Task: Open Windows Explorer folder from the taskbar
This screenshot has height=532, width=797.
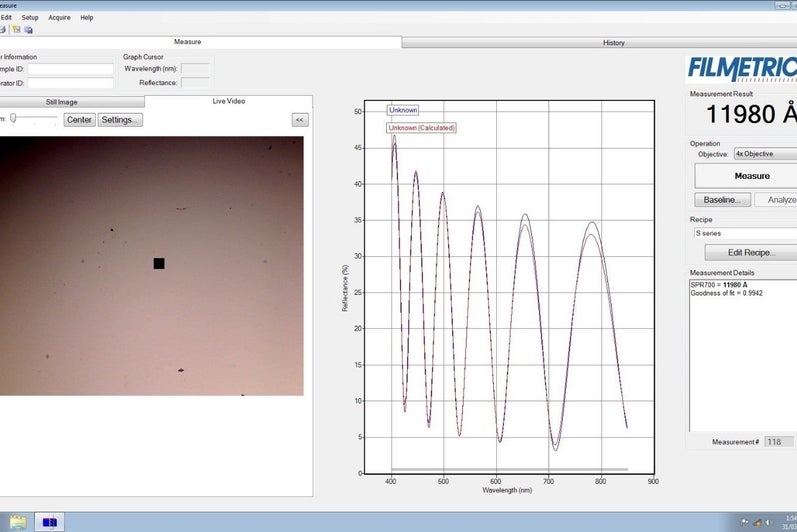Action: [17, 522]
